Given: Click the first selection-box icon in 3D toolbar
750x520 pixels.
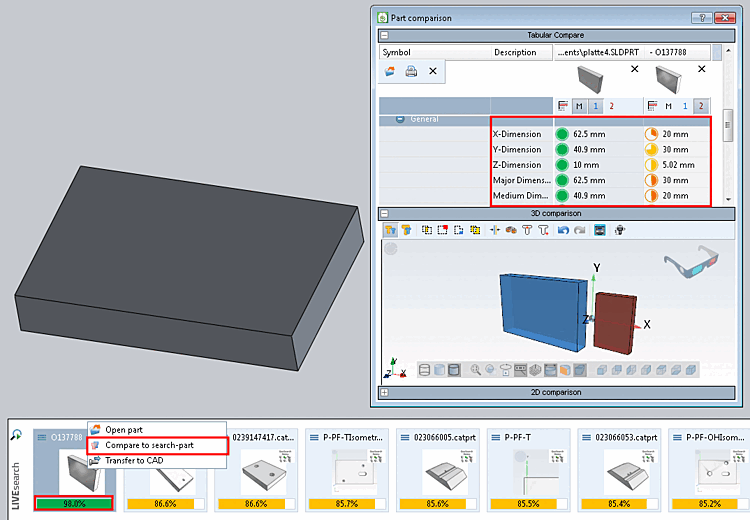Looking at the screenshot, I should [x=427, y=230].
